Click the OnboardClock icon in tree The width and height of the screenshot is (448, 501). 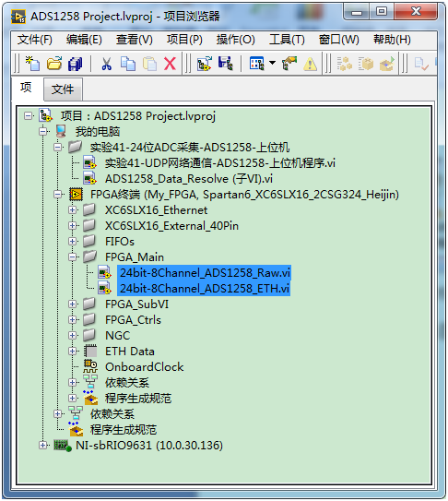point(90,366)
